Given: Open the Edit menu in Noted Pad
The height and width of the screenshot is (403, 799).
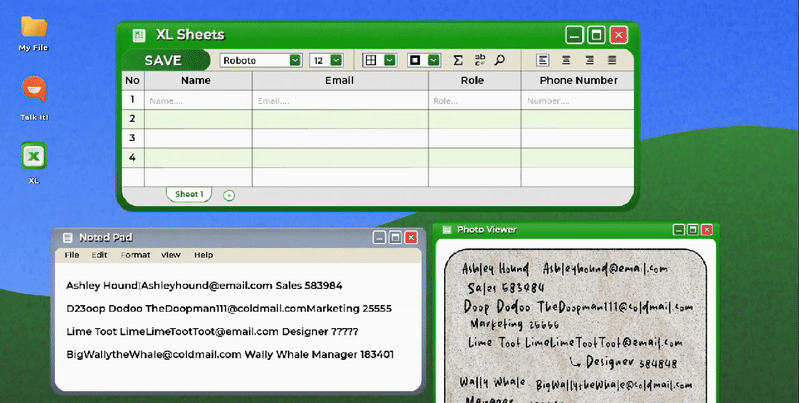Looking at the screenshot, I should (100, 255).
